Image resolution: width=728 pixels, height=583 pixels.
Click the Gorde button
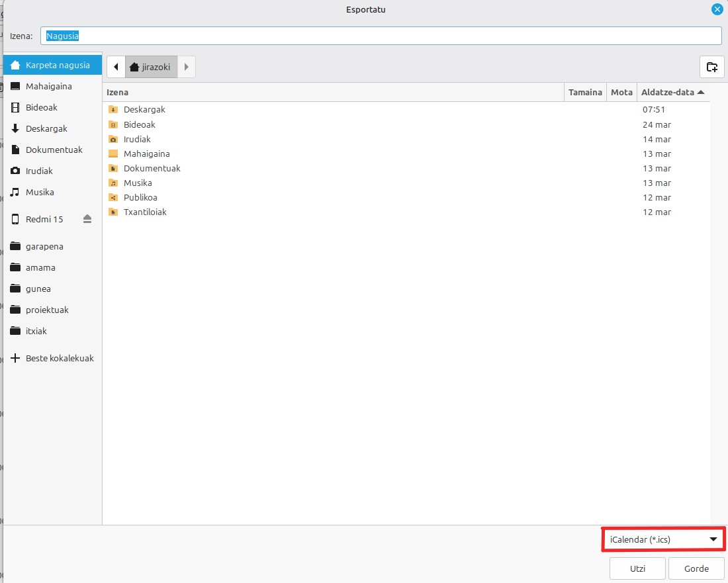[x=696, y=568]
